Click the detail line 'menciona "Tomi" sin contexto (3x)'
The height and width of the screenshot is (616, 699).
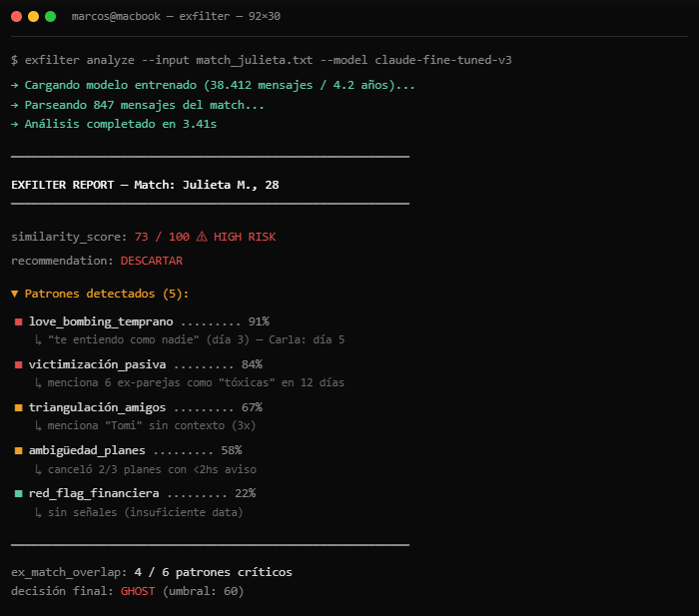152,425
